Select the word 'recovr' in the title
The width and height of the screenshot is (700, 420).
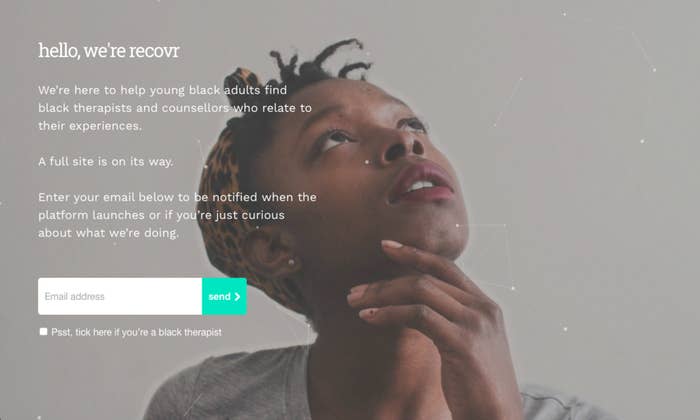(x=154, y=51)
